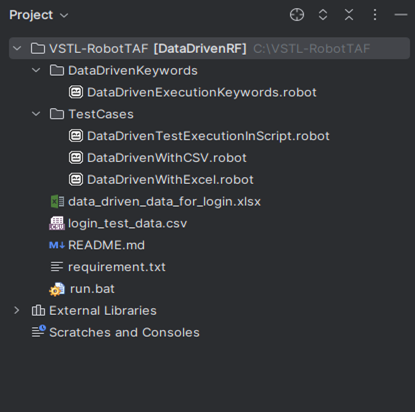Screen dimensions: 417x414
Task: Click the CSV icon of login_test_data.csv
Action: [57, 223]
